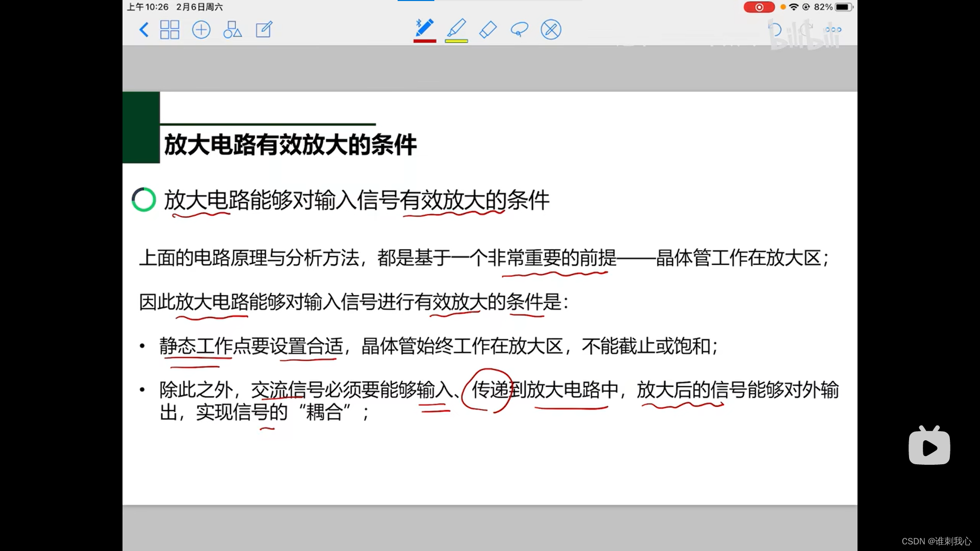The image size is (980, 551).
Task: Open the three-dot more options menu
Action: 833,30
